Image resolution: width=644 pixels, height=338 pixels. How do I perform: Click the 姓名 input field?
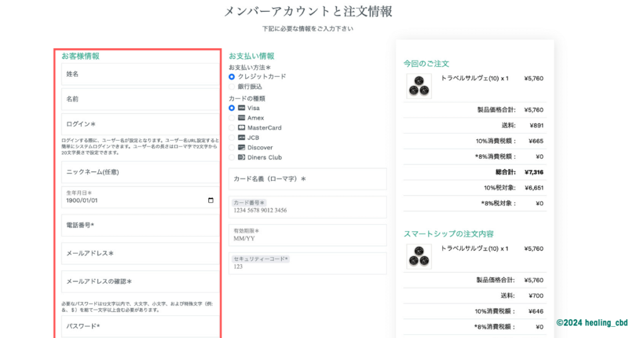140,74
